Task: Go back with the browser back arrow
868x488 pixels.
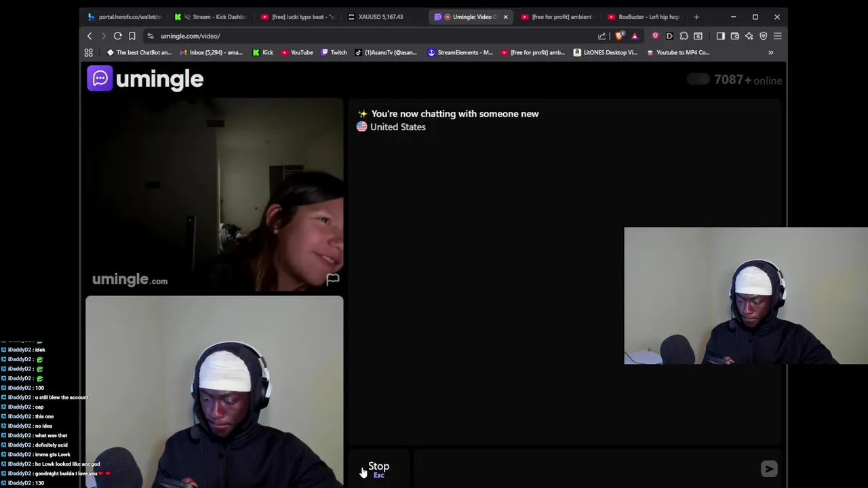Action: coord(90,36)
